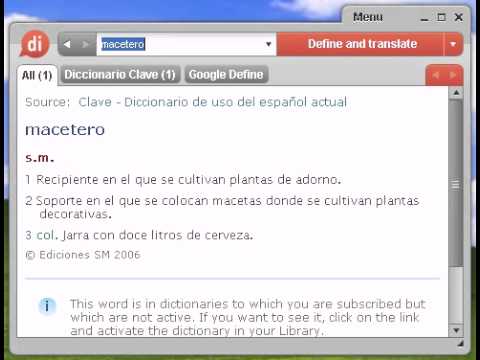The height and width of the screenshot is (360, 480).
Task: Click the '© Ediciones SM 2006' copyright text
Action: click(83, 255)
